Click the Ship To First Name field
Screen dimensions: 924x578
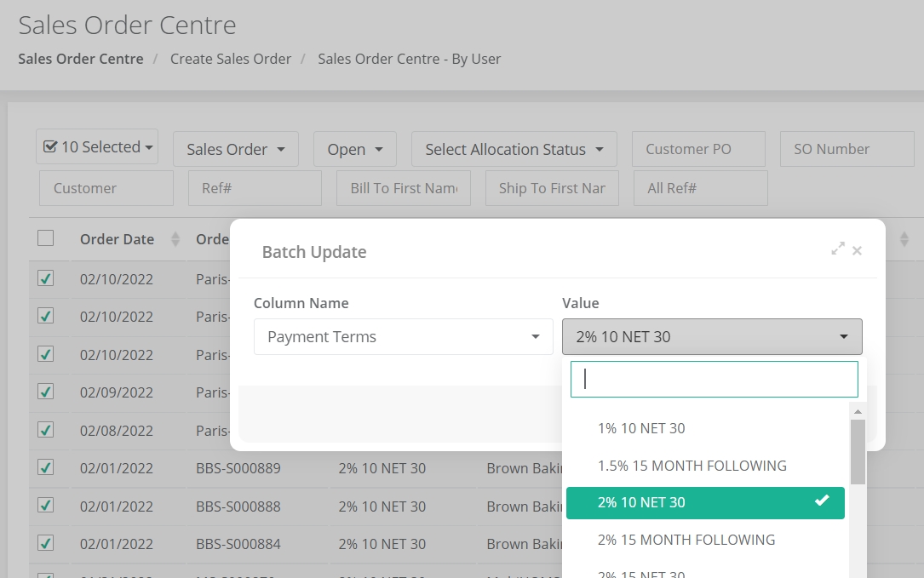click(552, 188)
